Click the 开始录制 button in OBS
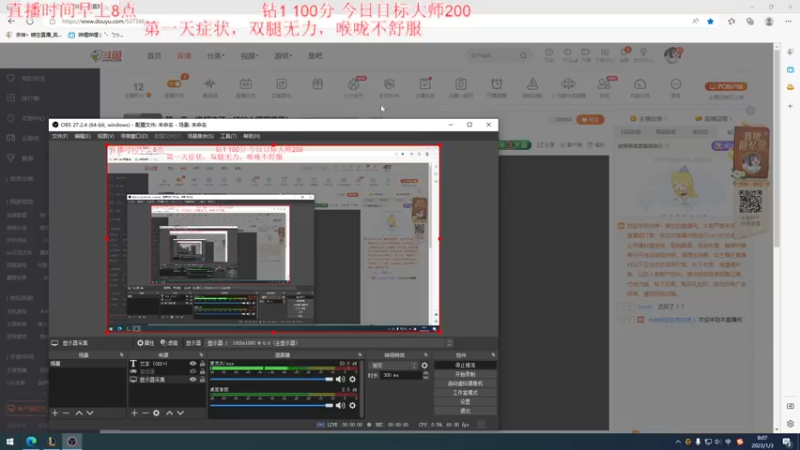Image resolution: width=800 pixels, height=450 pixels. 465,374
